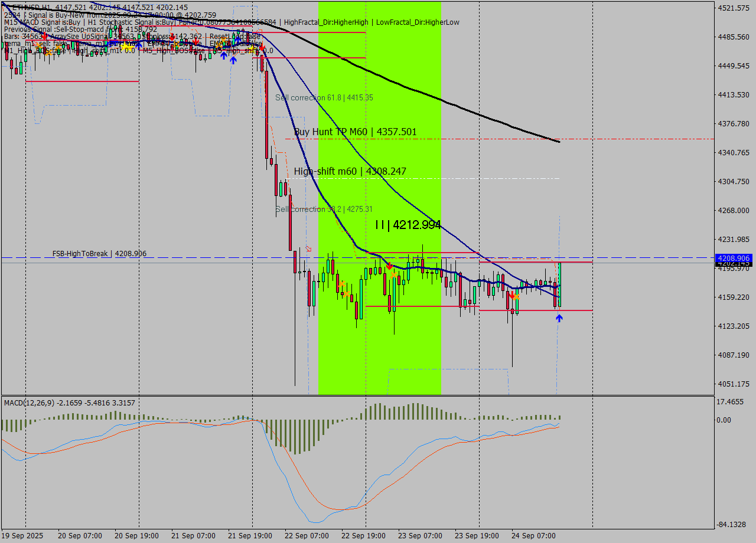Click the blue 4208.906 price tag on axis
This screenshot has width=756, height=543.
(x=732, y=258)
